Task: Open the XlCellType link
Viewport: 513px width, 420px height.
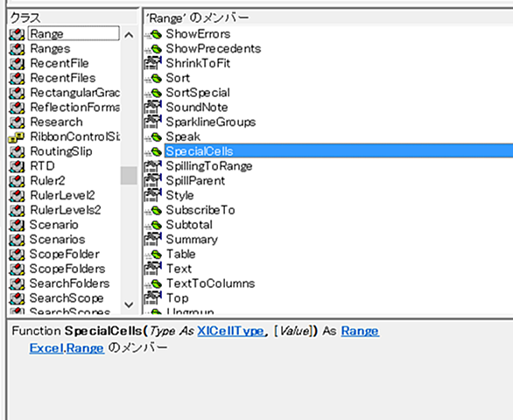Action: [230, 331]
